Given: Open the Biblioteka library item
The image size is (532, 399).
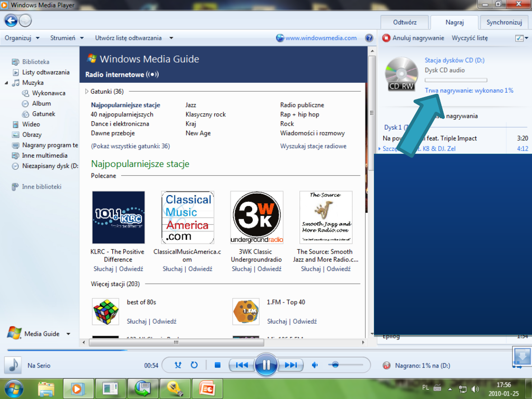Looking at the screenshot, I should [35, 62].
